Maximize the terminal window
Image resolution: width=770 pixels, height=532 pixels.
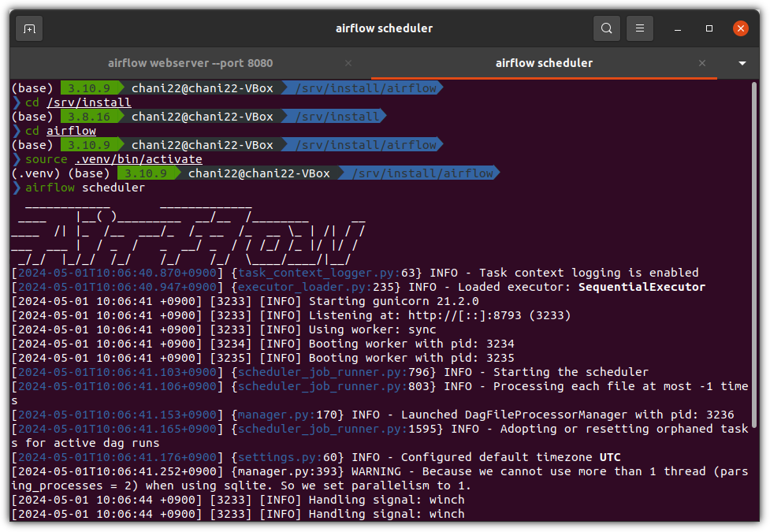pos(709,28)
